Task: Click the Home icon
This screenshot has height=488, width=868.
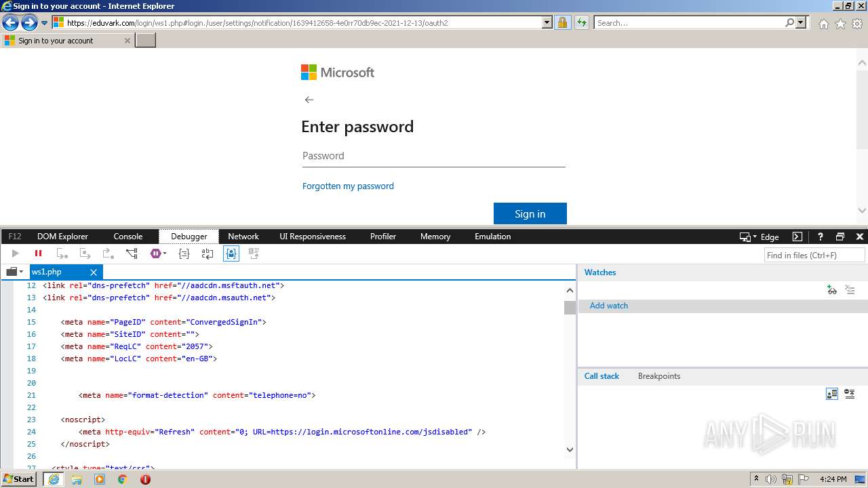Action: point(823,24)
